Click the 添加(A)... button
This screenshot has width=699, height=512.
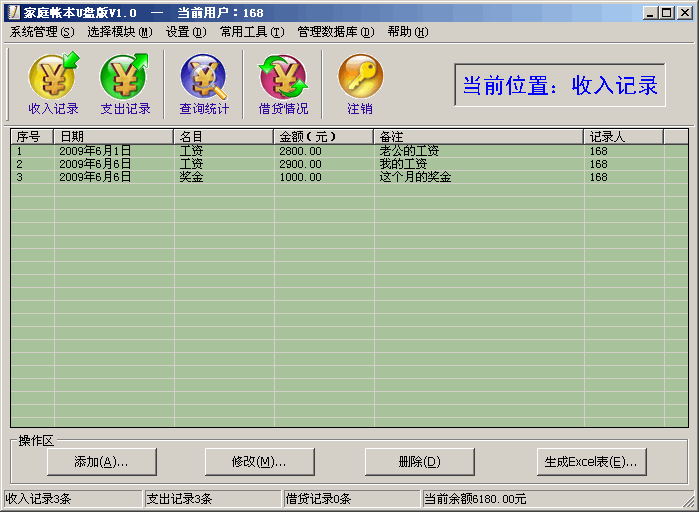(x=102, y=462)
